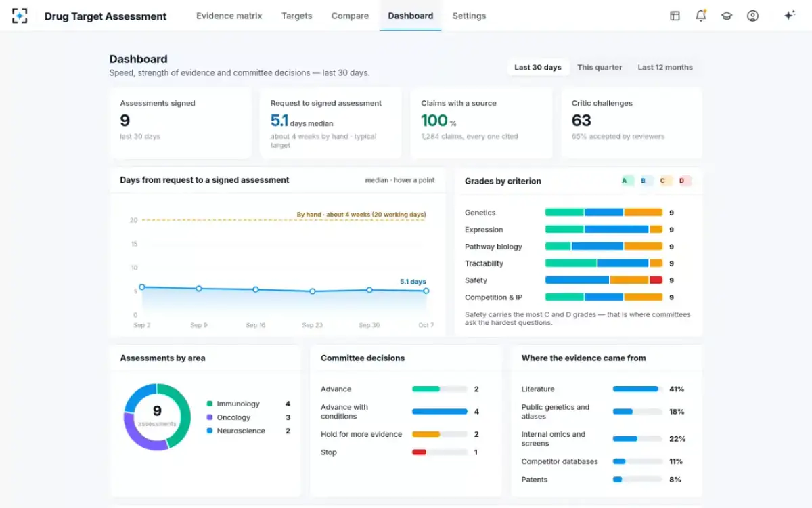Click the Sep 23 data point on chart
This screenshot has width=812, height=508.
[x=313, y=291]
